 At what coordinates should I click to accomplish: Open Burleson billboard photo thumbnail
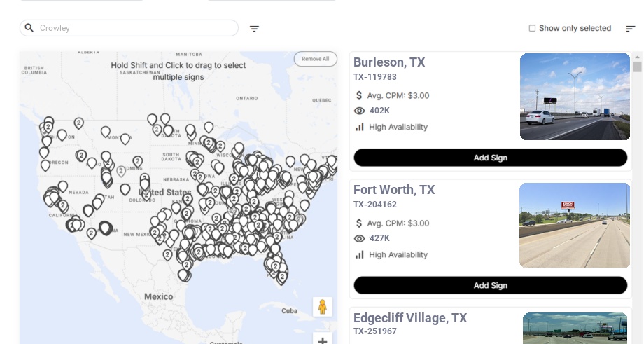(x=575, y=97)
